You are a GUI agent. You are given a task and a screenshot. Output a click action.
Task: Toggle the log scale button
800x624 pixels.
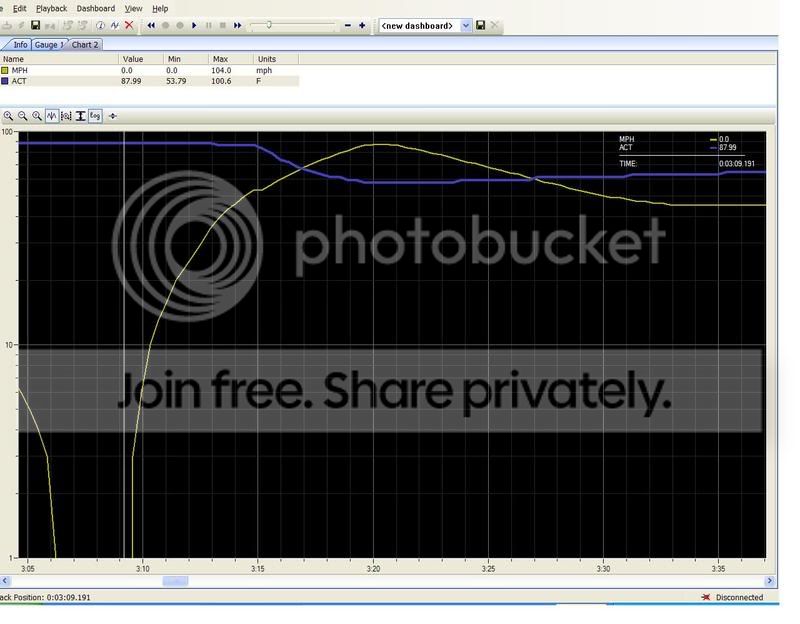coord(95,116)
